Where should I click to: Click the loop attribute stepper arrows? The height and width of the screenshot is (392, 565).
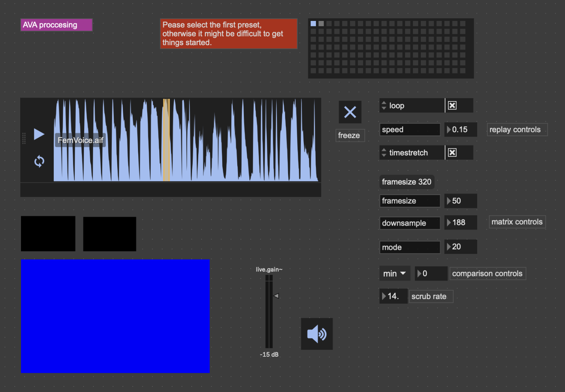click(384, 105)
